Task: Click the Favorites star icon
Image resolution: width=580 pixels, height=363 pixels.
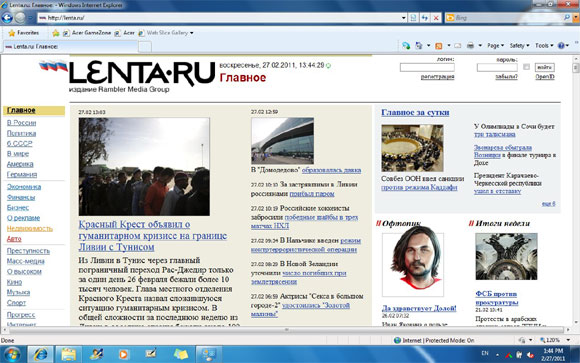Action: pyautogui.click(x=12, y=33)
